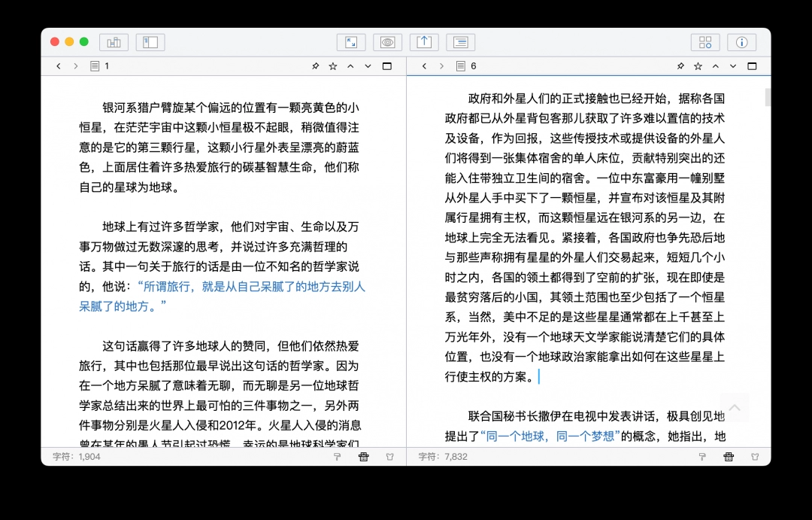Star the document in right pane
The height and width of the screenshot is (520, 812).
pos(698,66)
